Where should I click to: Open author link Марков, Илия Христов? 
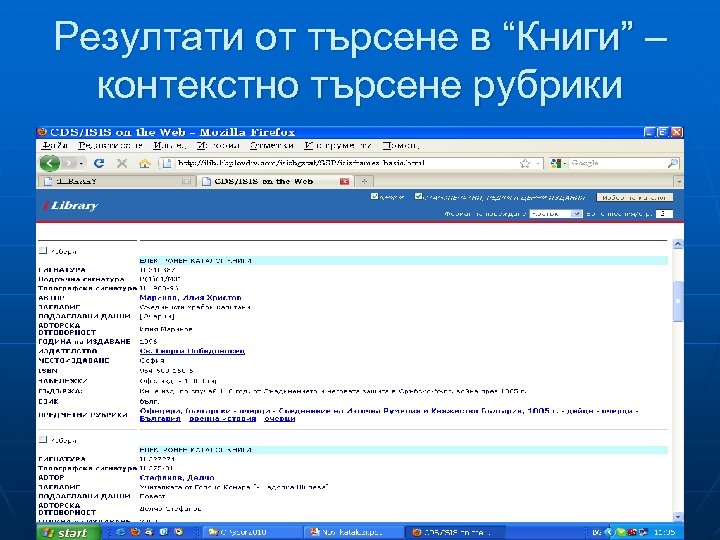pyautogui.click(x=190, y=298)
